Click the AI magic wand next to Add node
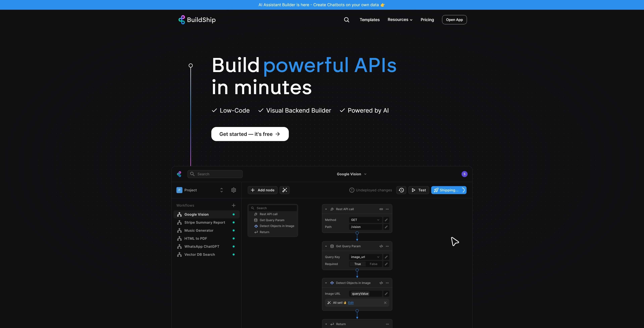 (x=284, y=190)
